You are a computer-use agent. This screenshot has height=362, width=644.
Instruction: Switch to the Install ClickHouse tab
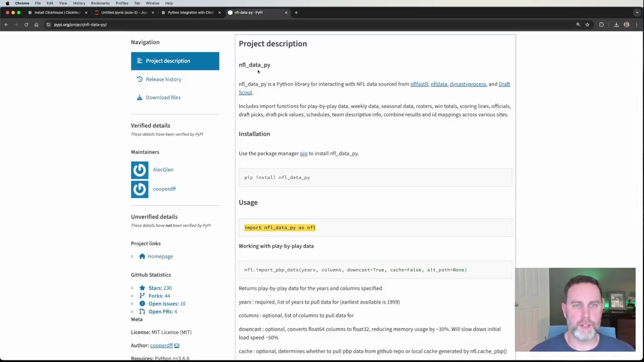[57, 13]
